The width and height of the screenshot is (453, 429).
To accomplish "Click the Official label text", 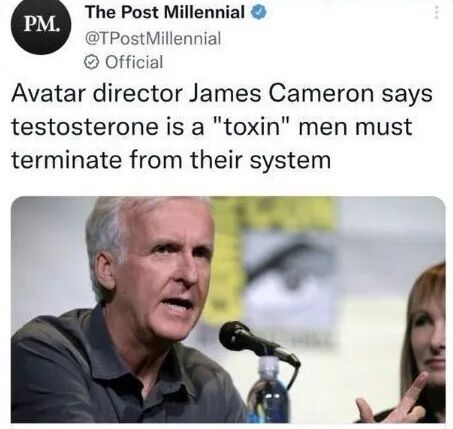I will pos(134,62).
